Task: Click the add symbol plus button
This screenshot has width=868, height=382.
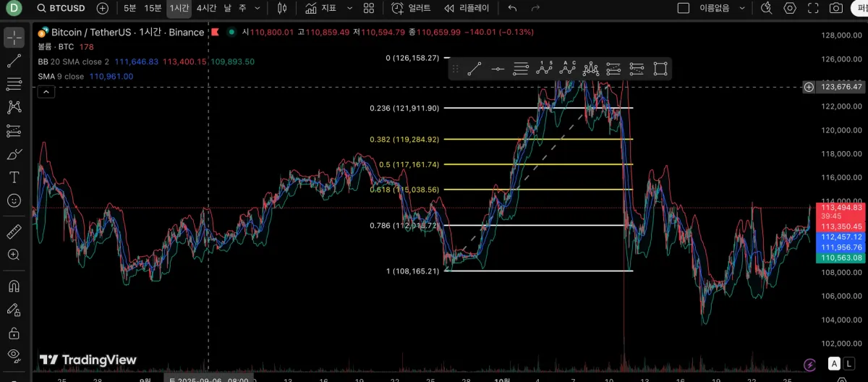Action: tap(103, 8)
